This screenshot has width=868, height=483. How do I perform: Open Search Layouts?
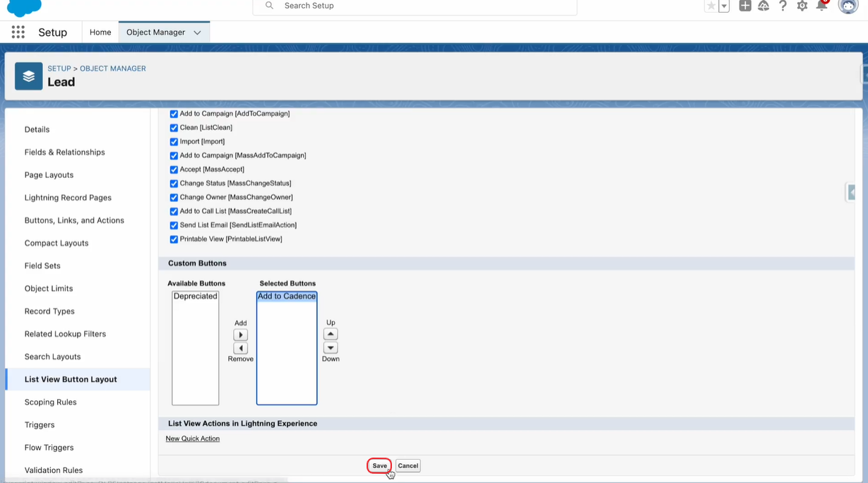pyautogui.click(x=53, y=357)
